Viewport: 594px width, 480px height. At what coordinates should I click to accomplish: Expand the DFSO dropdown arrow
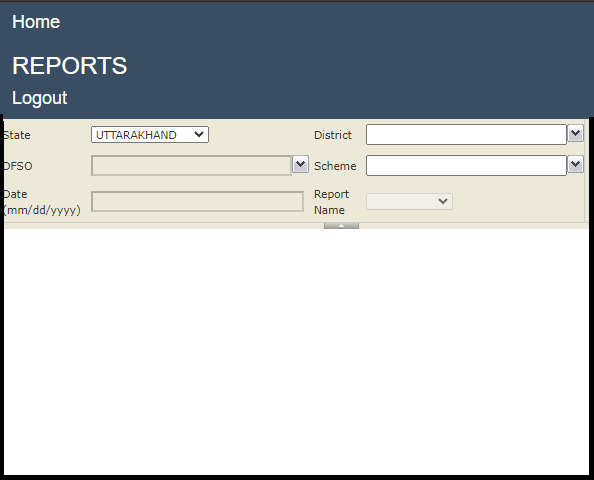[x=300, y=164]
